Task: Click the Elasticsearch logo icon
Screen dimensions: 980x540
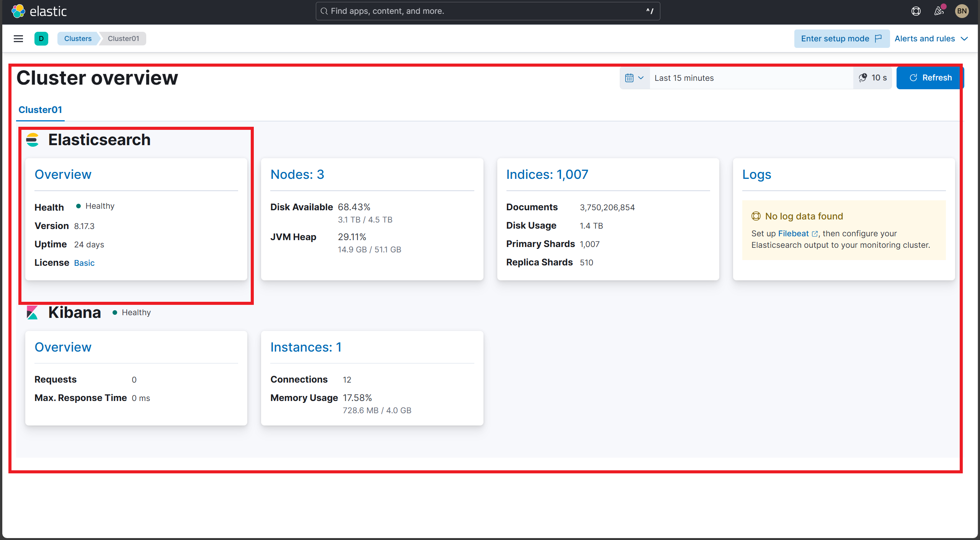Action: (33, 139)
